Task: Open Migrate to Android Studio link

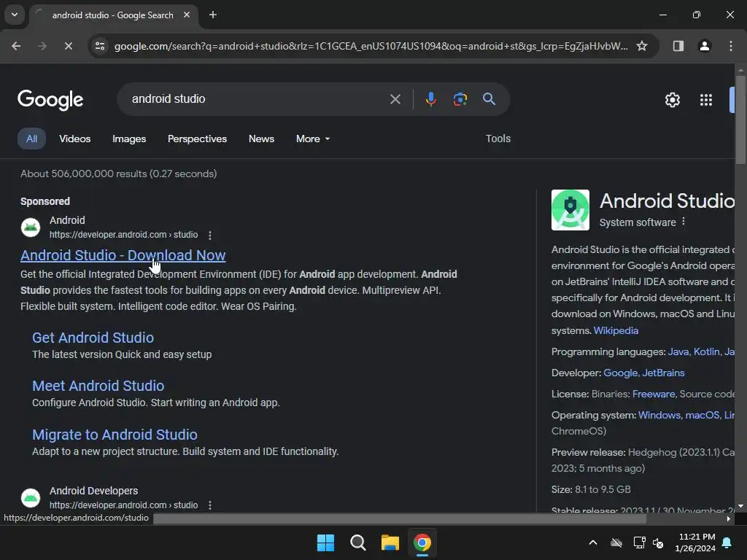Action: (115, 435)
